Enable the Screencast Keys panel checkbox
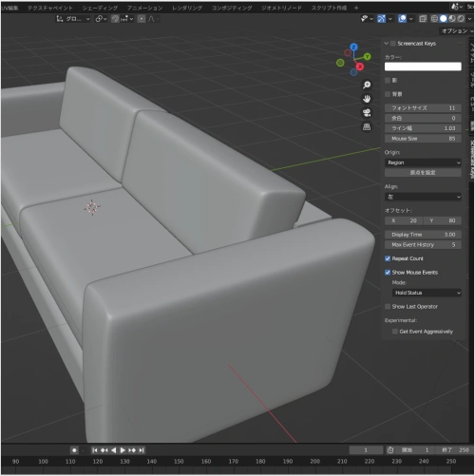 [393, 44]
